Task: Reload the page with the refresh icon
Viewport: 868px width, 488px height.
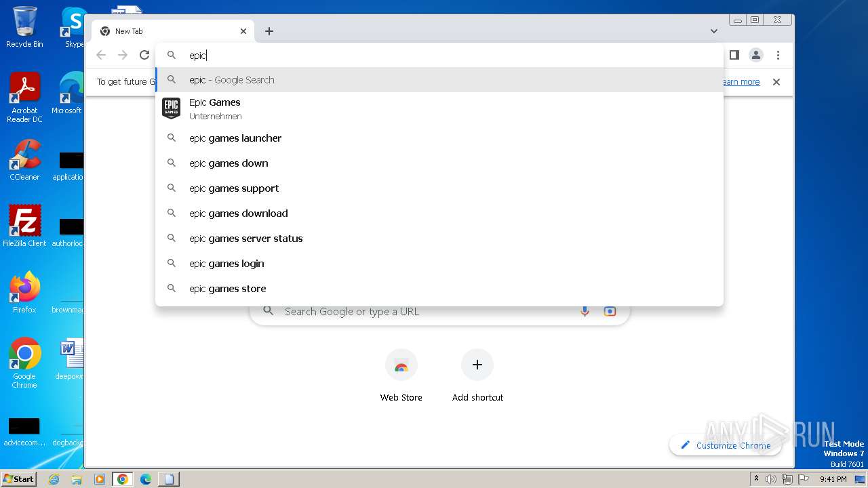Action: [x=144, y=55]
